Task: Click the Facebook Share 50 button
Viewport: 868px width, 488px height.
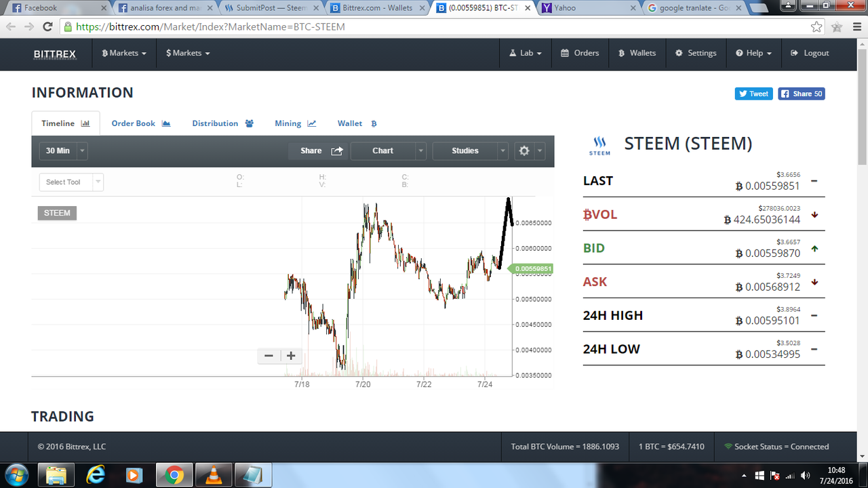Action: click(x=802, y=94)
